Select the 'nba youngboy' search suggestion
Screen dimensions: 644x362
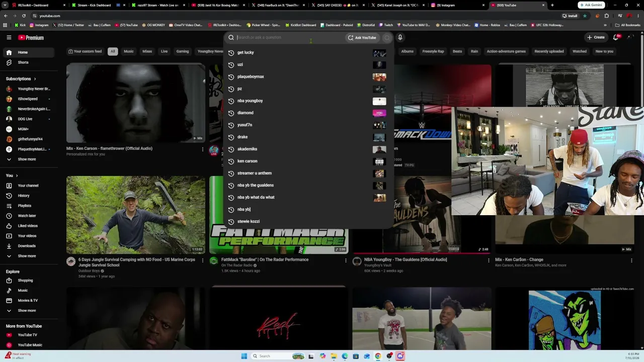(307, 101)
